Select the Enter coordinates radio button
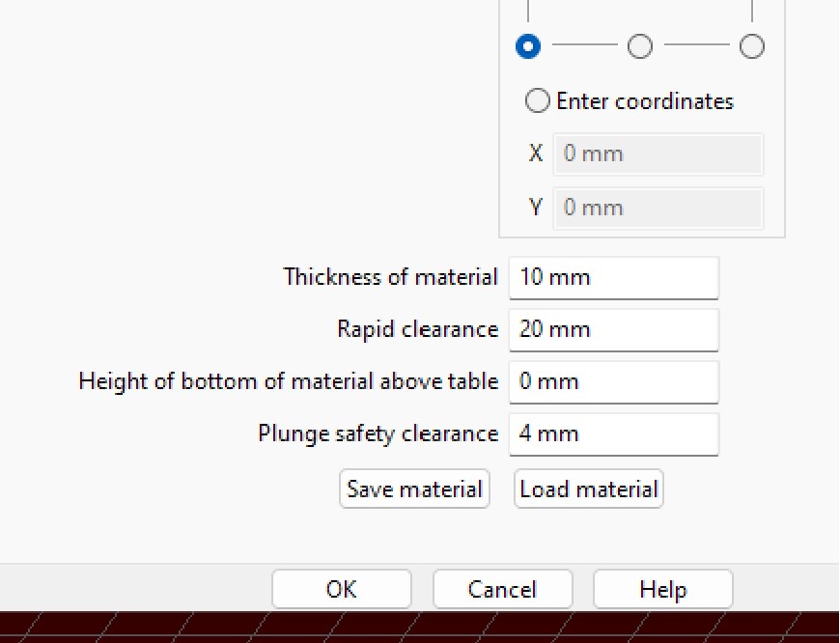 click(537, 100)
